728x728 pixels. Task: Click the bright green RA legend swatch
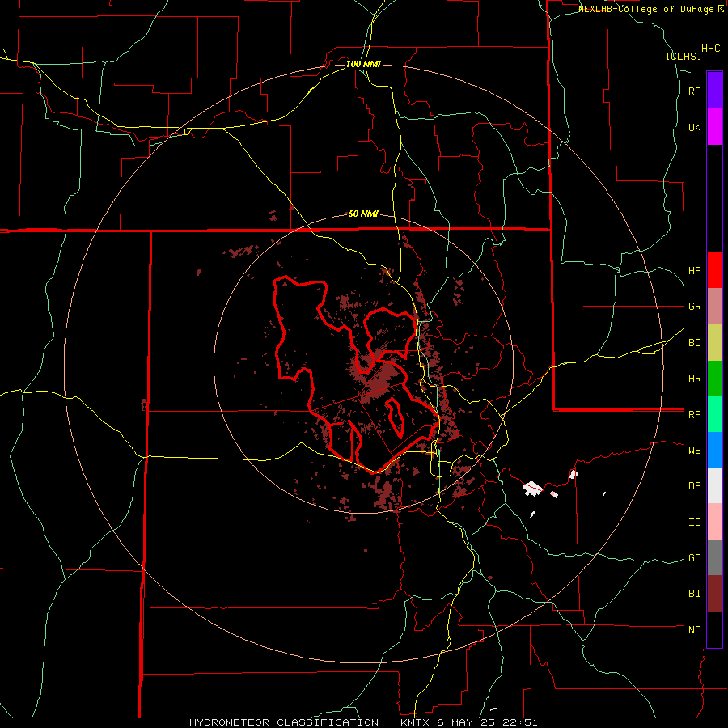(x=714, y=414)
